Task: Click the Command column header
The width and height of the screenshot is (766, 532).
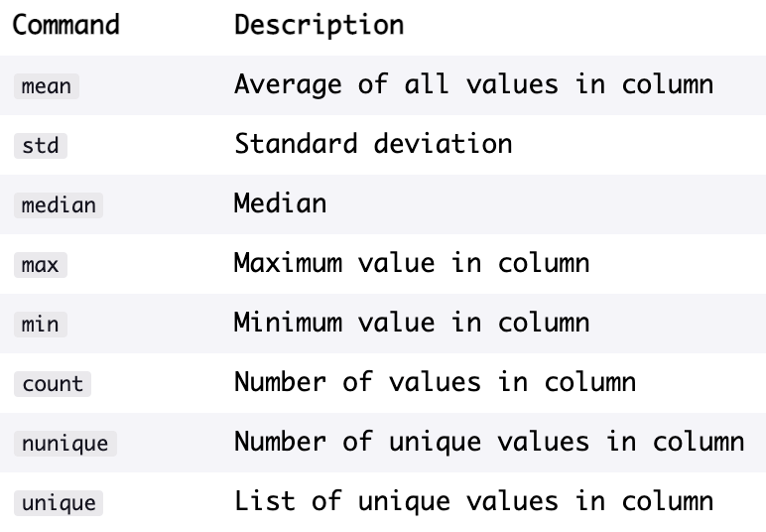Action: click(x=65, y=25)
